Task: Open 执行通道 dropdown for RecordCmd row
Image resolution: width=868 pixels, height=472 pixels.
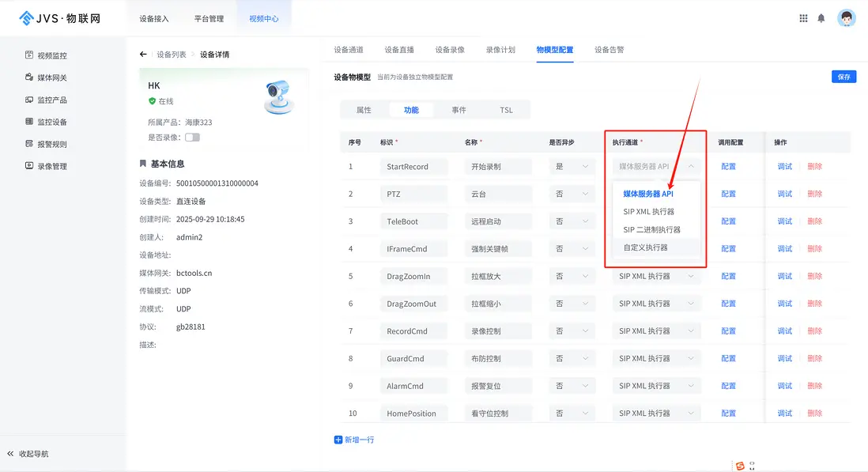Action: coord(656,331)
